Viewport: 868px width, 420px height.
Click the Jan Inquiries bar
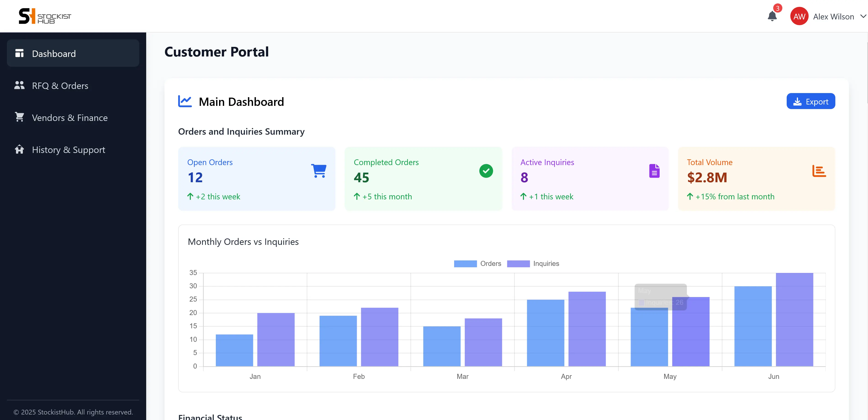(276, 339)
